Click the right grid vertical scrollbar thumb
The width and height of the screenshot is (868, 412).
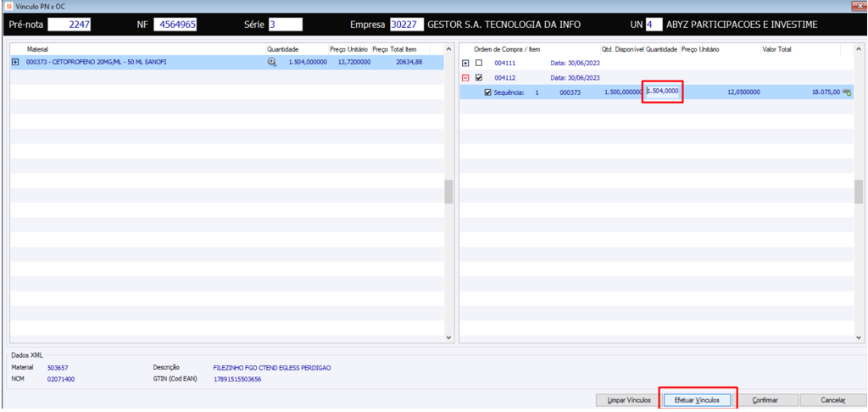click(859, 192)
